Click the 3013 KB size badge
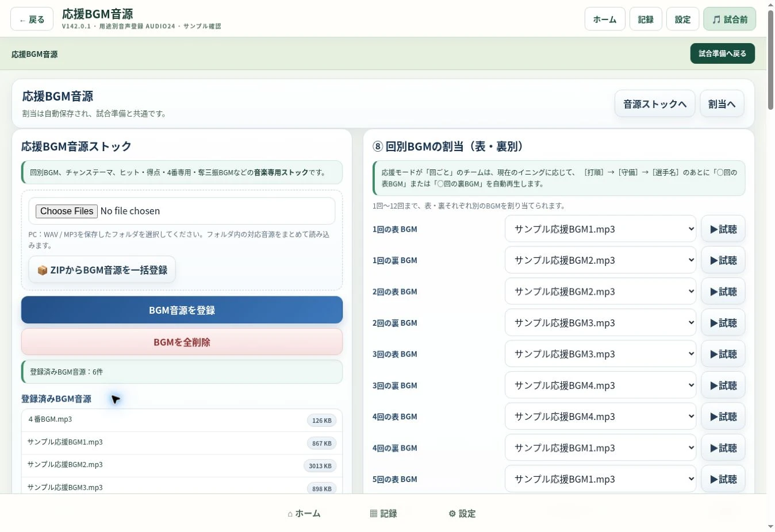775x532 pixels. pos(320,466)
